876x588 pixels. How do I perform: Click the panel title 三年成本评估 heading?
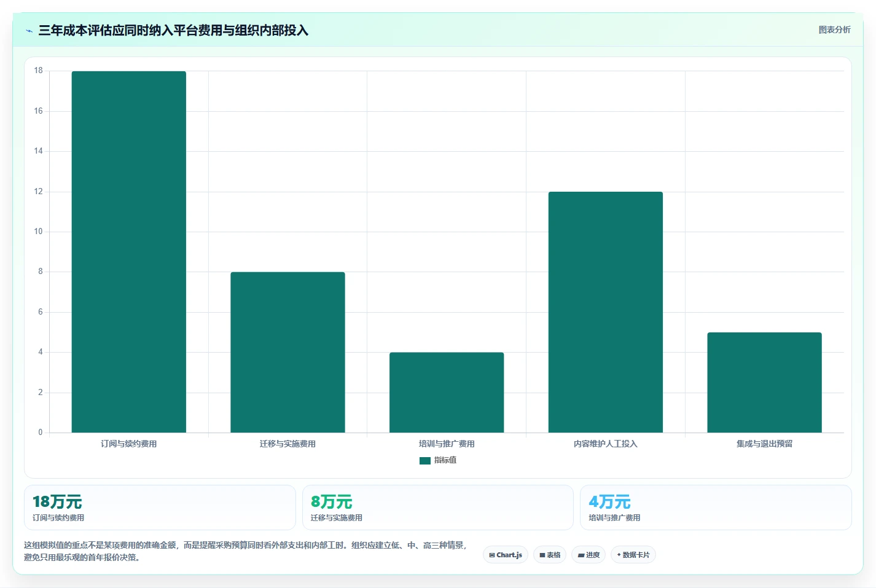coord(173,31)
